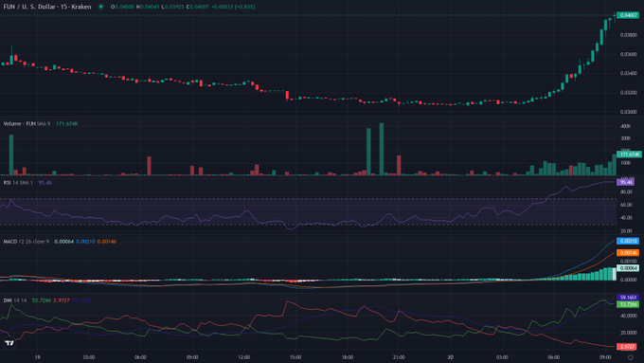Click the 0.00146 value in MACD legend
The image size is (644, 363).
[107, 242]
